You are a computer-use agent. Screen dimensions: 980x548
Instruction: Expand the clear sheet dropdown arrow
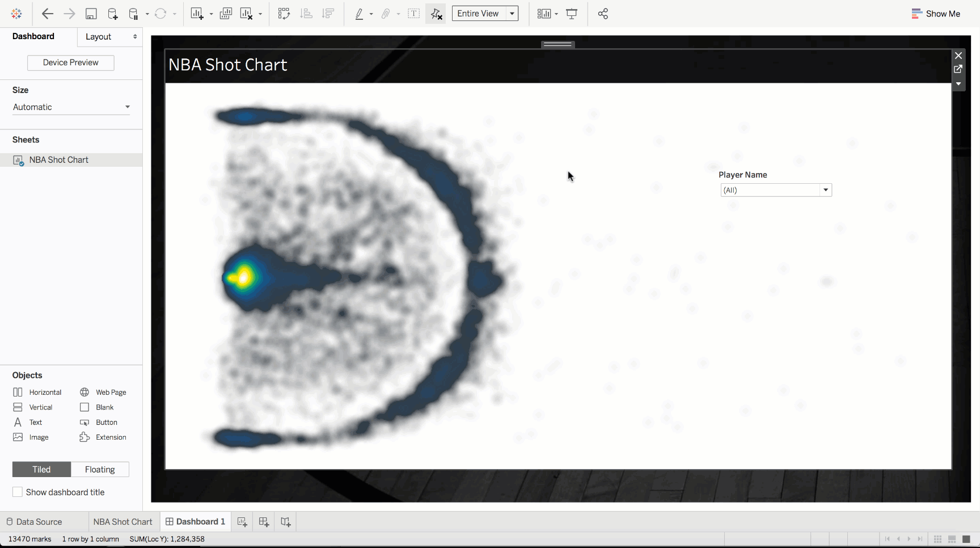(260, 14)
